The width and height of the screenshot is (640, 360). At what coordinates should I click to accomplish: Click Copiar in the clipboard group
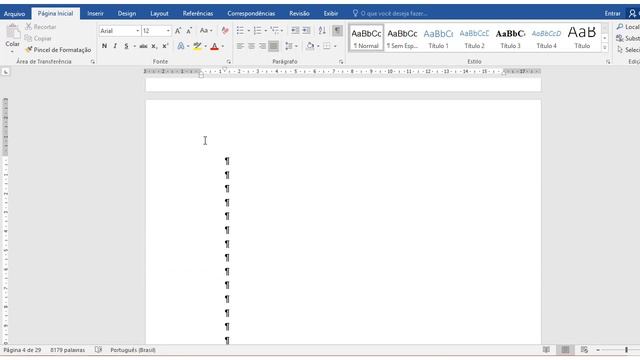[38, 38]
